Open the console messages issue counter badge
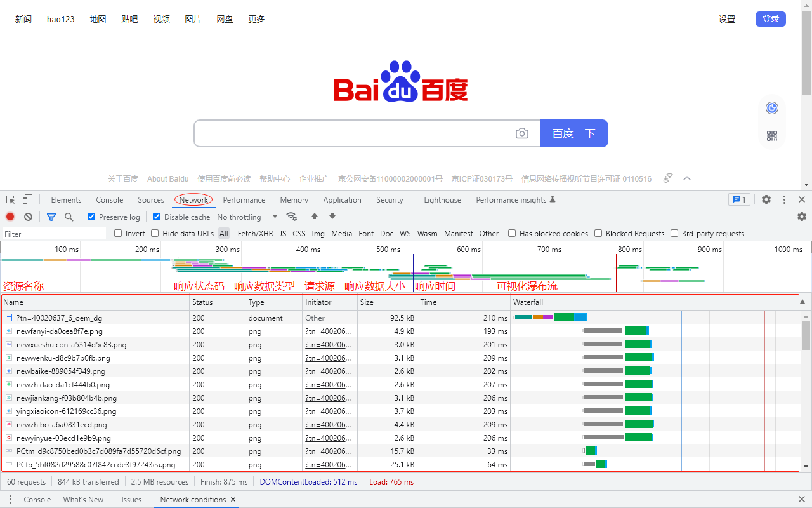Screen dimensions: 812x508 point(739,199)
